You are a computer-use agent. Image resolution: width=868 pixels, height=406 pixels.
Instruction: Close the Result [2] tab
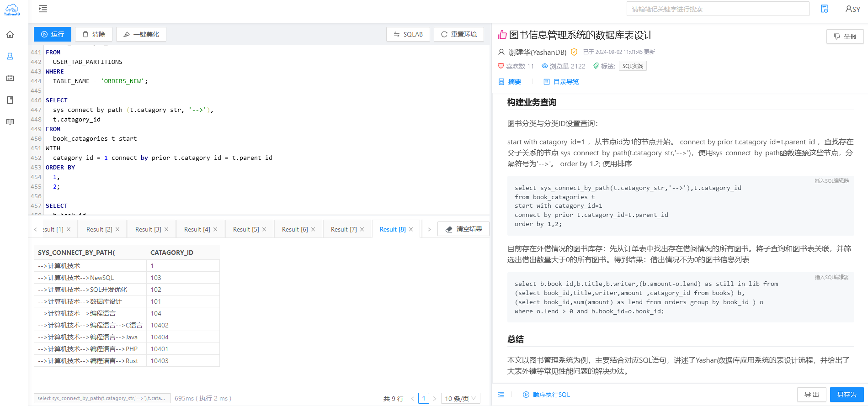117,229
